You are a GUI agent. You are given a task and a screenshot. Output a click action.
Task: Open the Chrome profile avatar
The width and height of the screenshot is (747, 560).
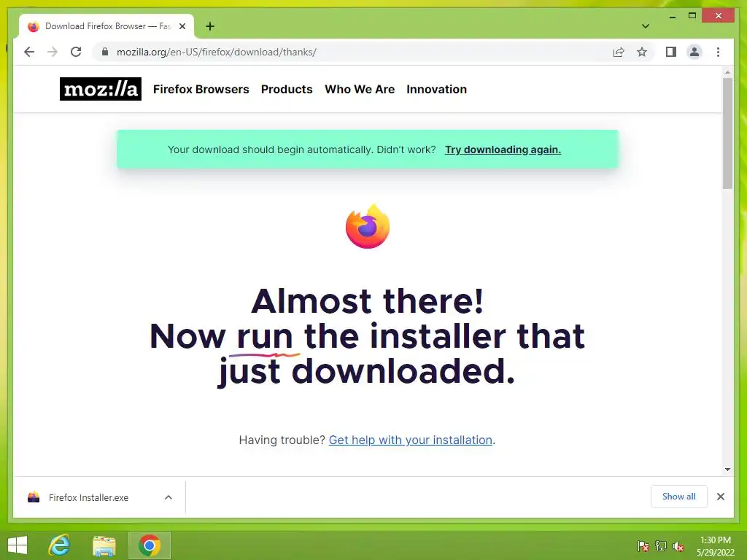pos(694,52)
